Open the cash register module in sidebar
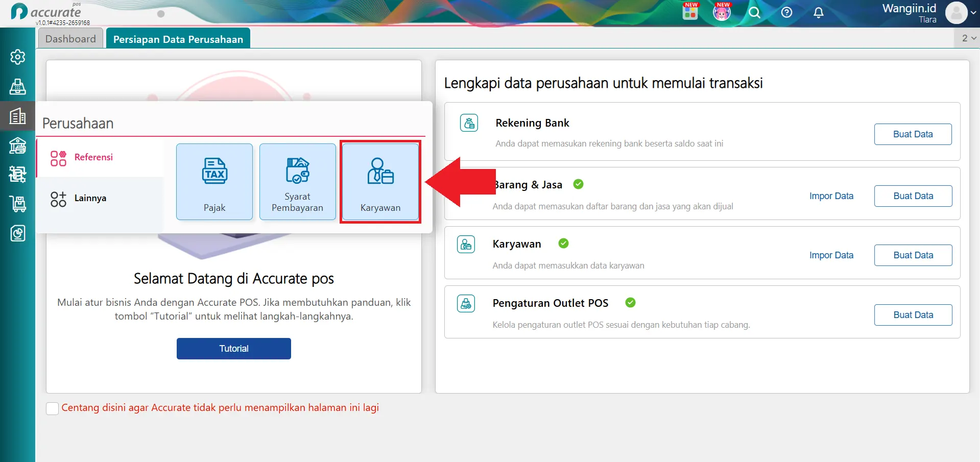980x462 pixels. [x=18, y=86]
